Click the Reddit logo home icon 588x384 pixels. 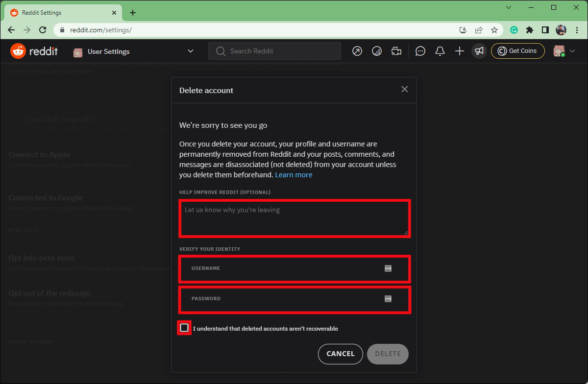[18, 51]
